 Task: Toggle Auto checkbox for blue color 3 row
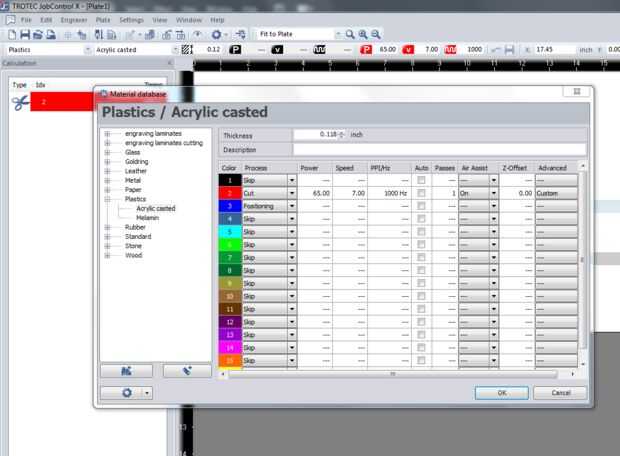coord(422,206)
